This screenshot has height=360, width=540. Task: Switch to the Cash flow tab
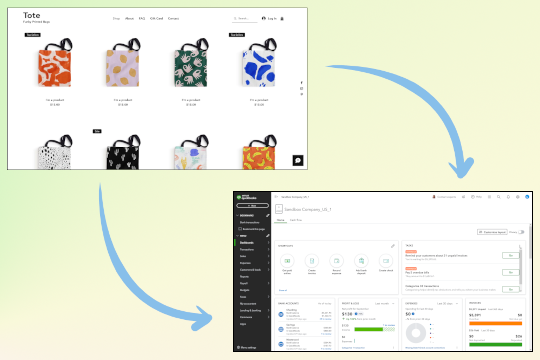click(296, 220)
